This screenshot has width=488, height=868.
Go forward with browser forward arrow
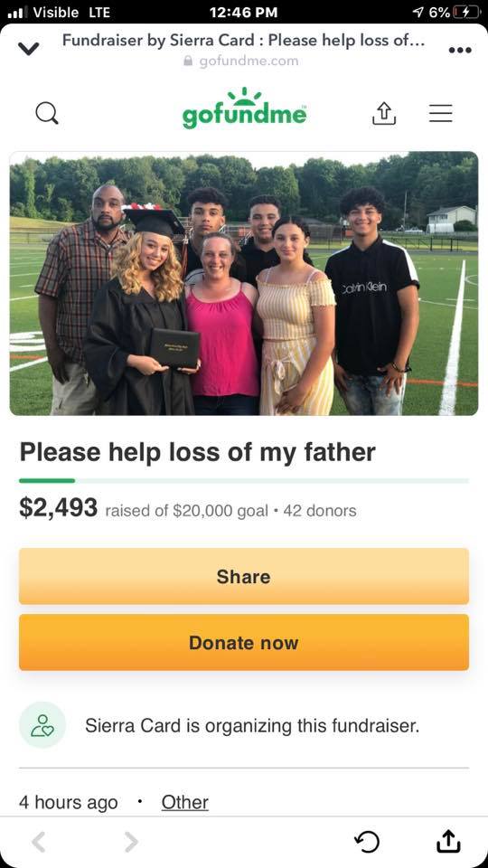pos(130,842)
